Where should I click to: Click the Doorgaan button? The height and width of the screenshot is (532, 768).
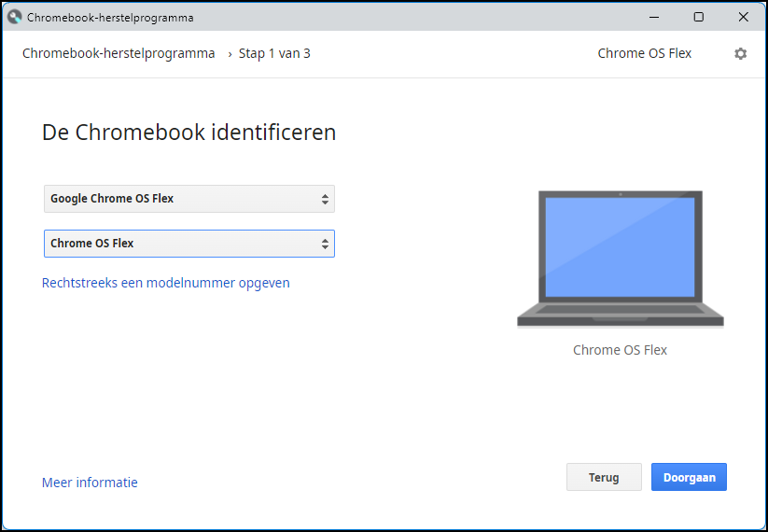[689, 477]
